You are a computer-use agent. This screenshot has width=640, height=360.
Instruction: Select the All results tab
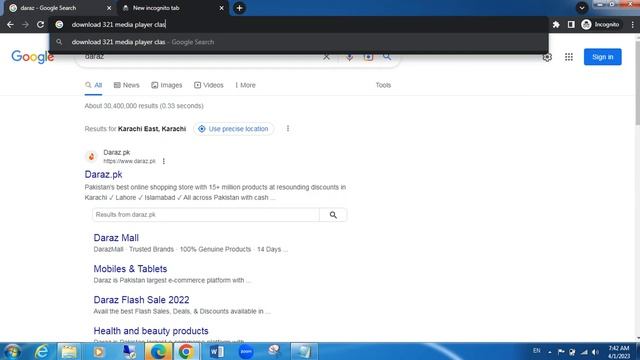pyautogui.click(x=93, y=85)
